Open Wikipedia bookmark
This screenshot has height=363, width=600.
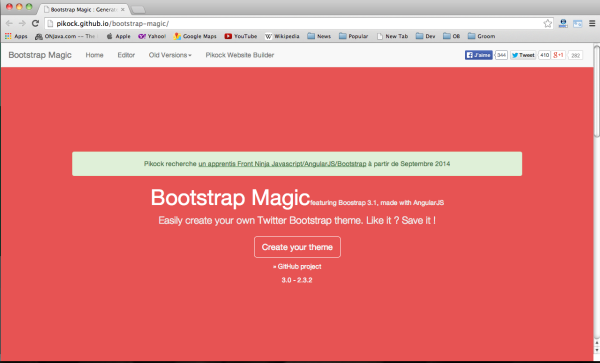tap(282, 36)
